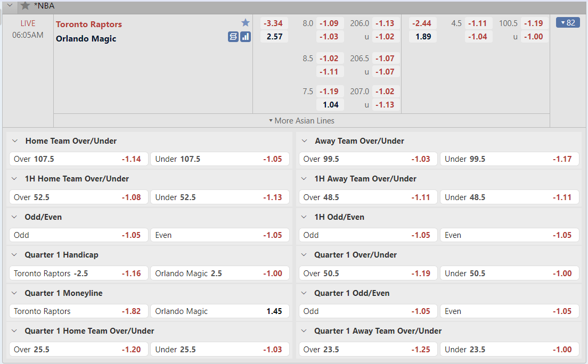588x364 pixels.
Task: Favorite the Raptors vs Magic match star
Action: (x=246, y=22)
